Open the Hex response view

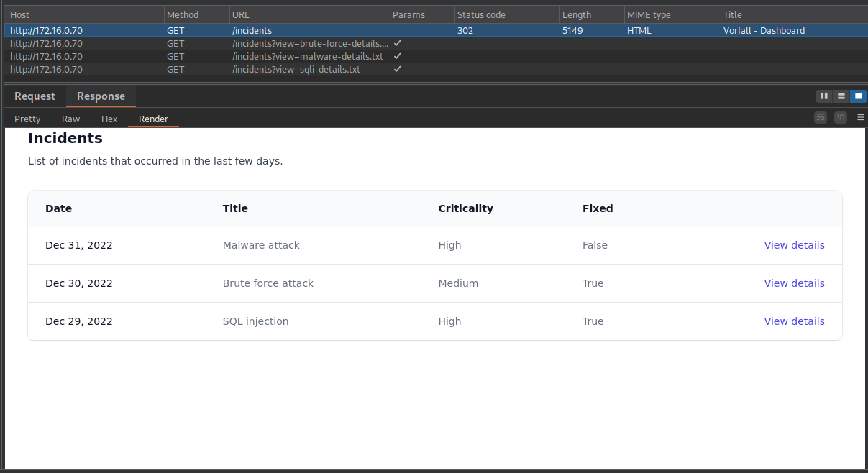pos(109,119)
